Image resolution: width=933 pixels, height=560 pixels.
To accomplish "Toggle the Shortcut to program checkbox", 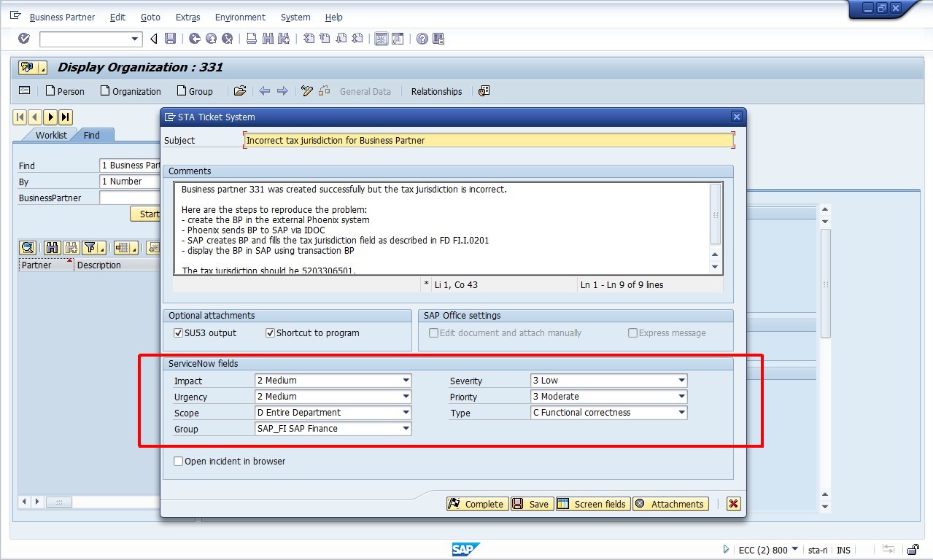I will click(270, 333).
